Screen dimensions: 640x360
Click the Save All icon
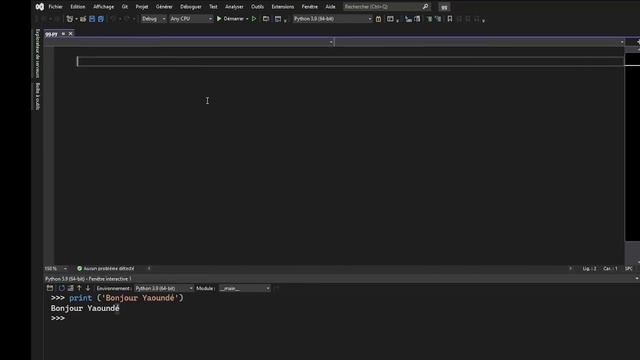101,19
